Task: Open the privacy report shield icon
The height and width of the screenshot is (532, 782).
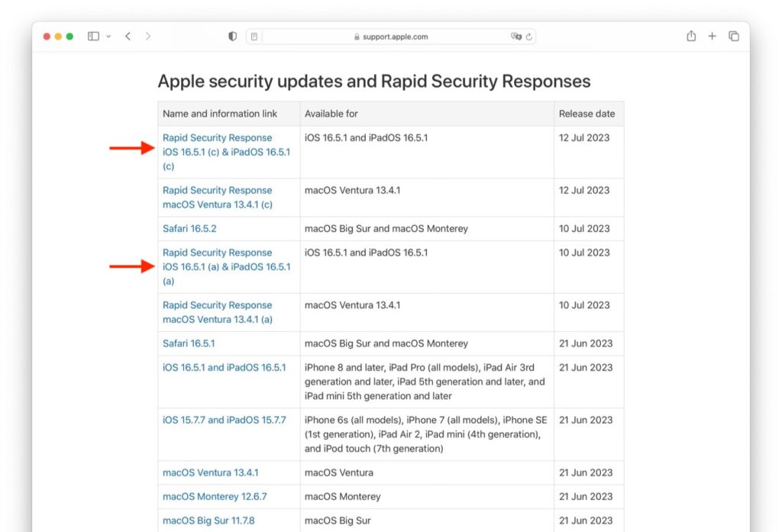Action: pos(232,37)
